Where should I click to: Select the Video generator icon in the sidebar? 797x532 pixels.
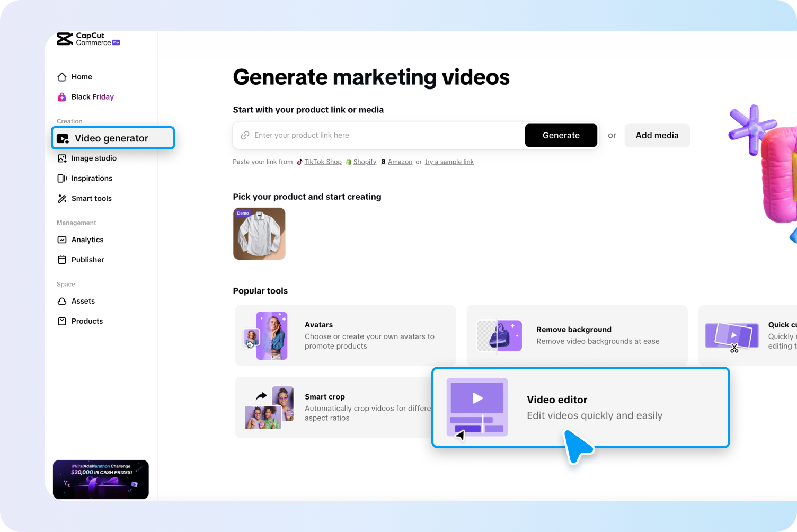click(x=63, y=138)
